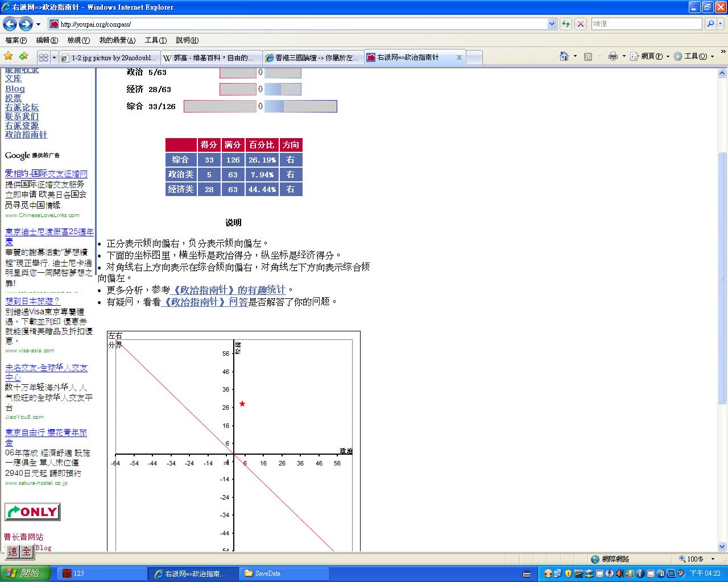The image size is (728, 582).
Task: Open the 編輯(E) menu
Action: pos(47,40)
